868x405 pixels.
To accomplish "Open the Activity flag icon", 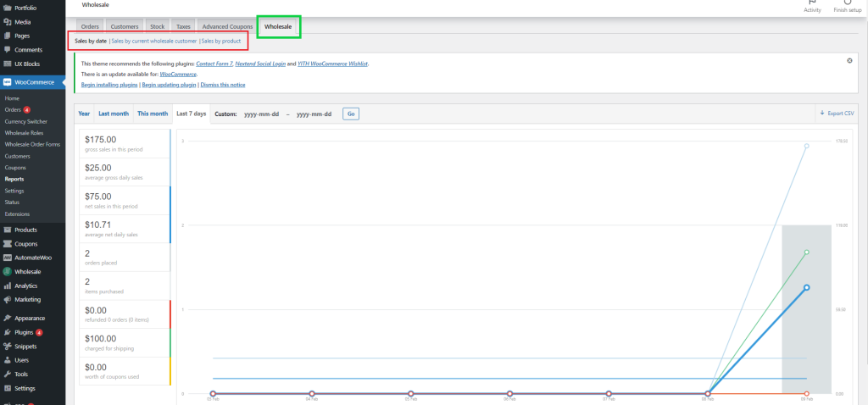I will click(x=811, y=3).
